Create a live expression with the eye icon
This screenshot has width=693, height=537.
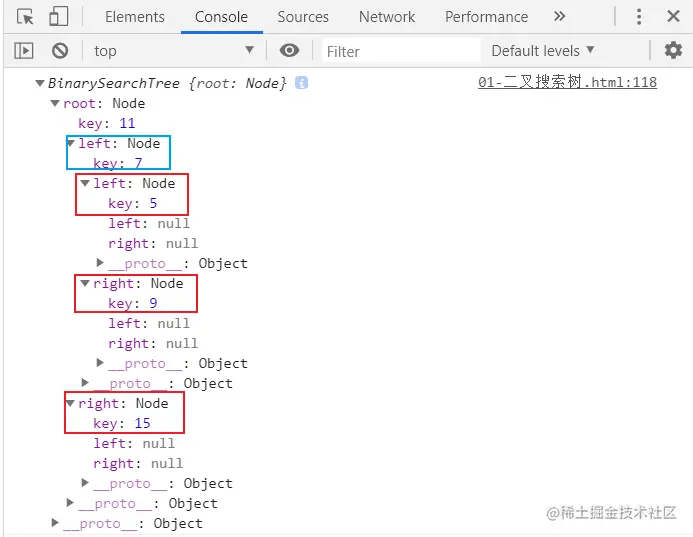pos(289,50)
